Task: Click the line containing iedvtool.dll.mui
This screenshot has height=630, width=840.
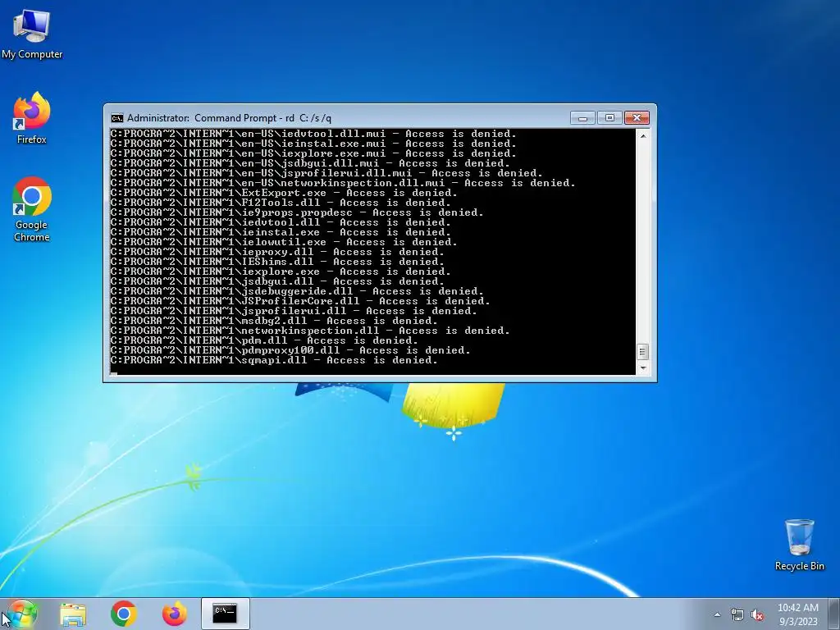Action: (x=313, y=134)
